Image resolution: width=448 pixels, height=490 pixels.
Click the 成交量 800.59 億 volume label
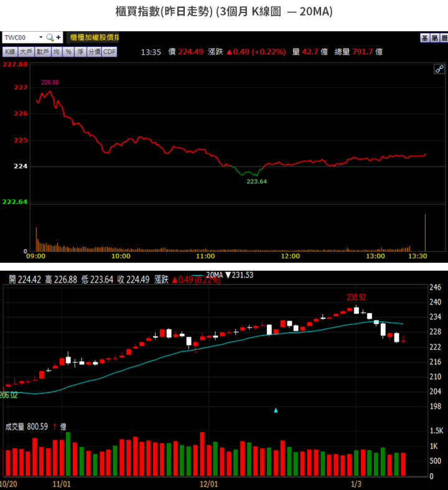point(35,426)
